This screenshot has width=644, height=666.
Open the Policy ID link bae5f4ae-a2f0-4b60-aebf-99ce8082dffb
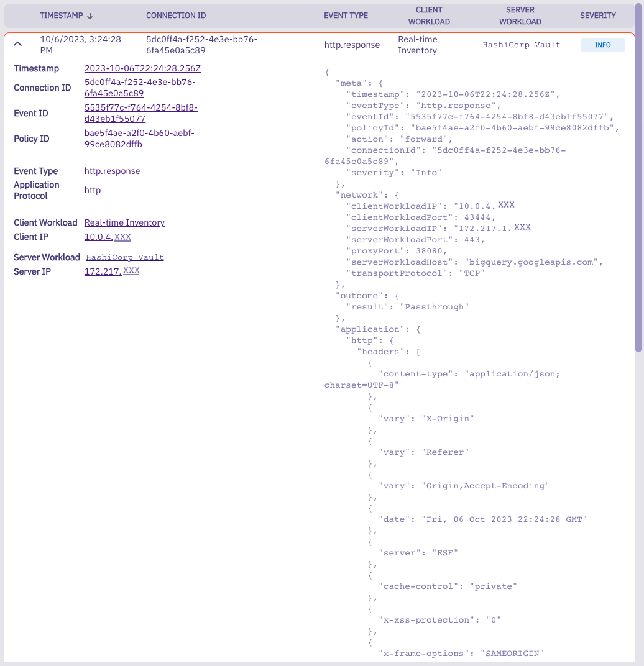click(x=139, y=139)
